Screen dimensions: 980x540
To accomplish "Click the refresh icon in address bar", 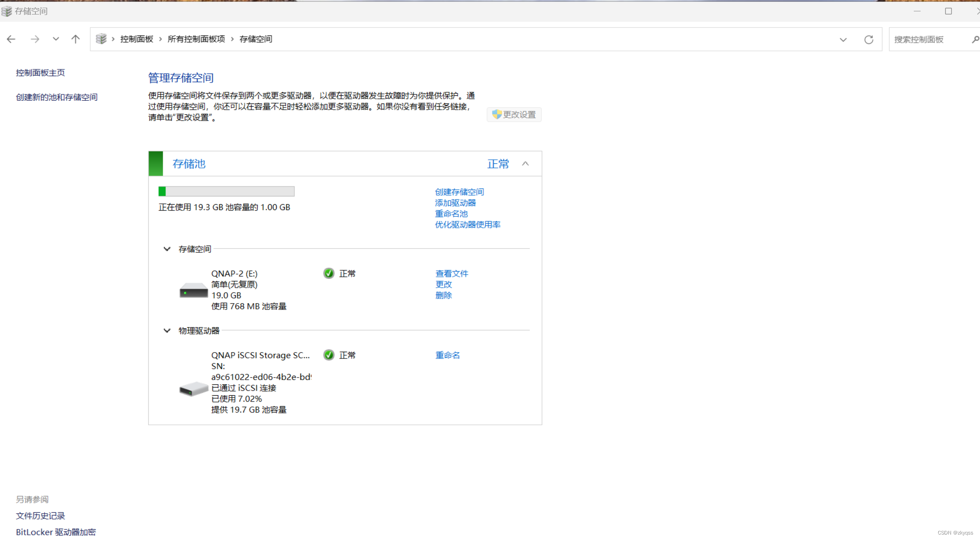I will (x=868, y=39).
